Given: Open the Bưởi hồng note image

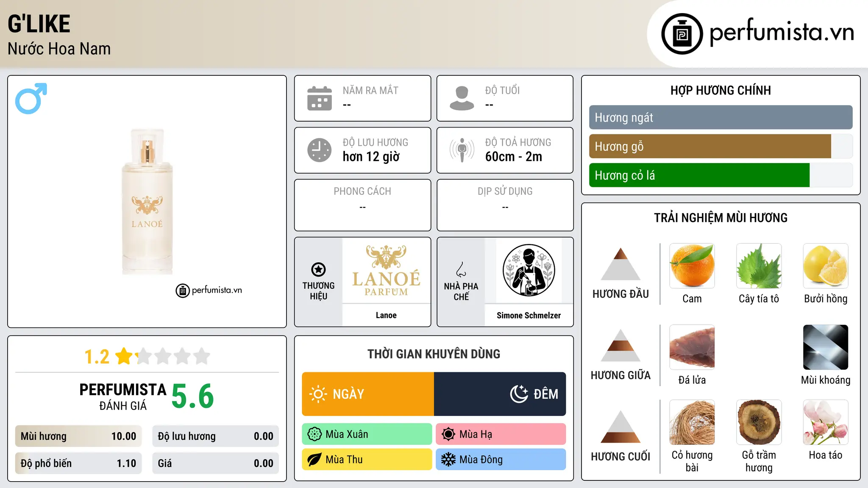Looking at the screenshot, I should click(826, 266).
